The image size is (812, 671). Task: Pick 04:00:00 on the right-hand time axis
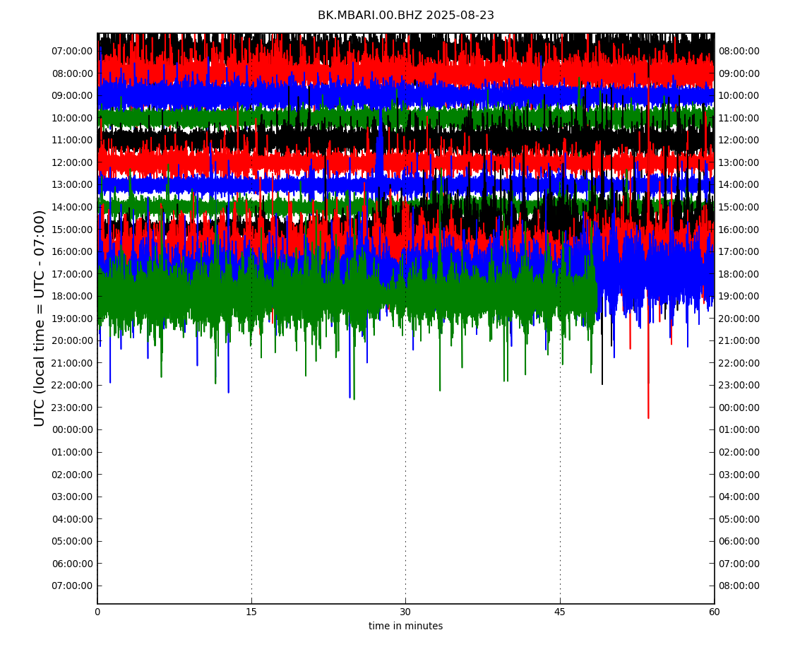coord(739,497)
